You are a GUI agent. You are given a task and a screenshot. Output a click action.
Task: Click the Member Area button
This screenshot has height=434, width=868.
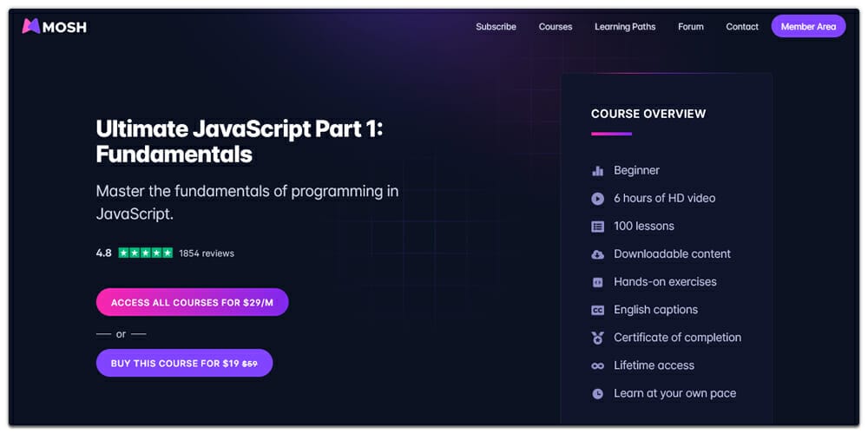(808, 26)
